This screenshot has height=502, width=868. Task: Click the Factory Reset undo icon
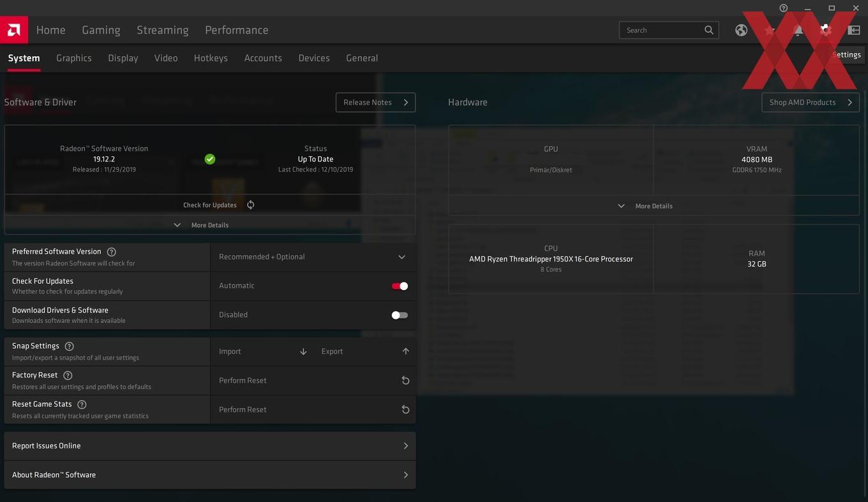click(x=405, y=380)
